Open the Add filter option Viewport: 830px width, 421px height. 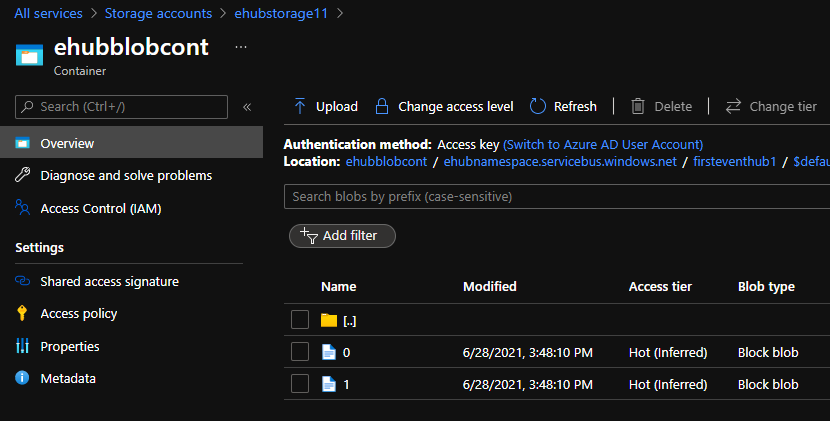coord(342,236)
